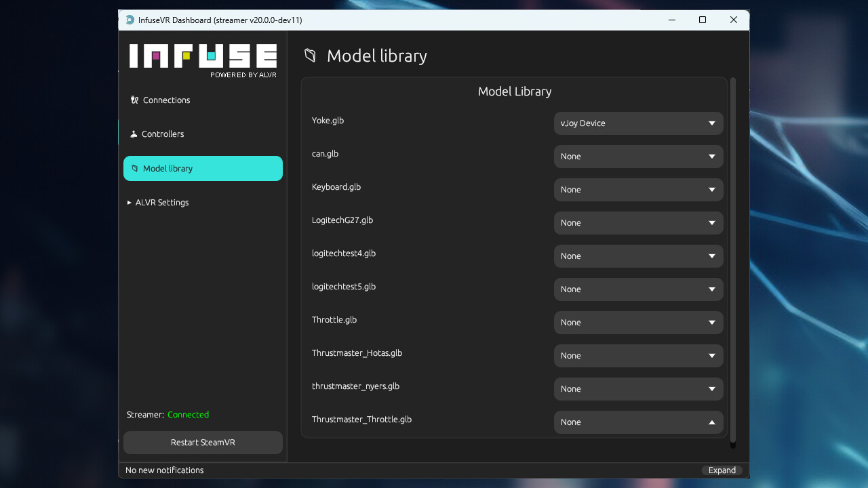Click the Controllers icon in the sidebar
The image size is (868, 488).
coord(134,134)
